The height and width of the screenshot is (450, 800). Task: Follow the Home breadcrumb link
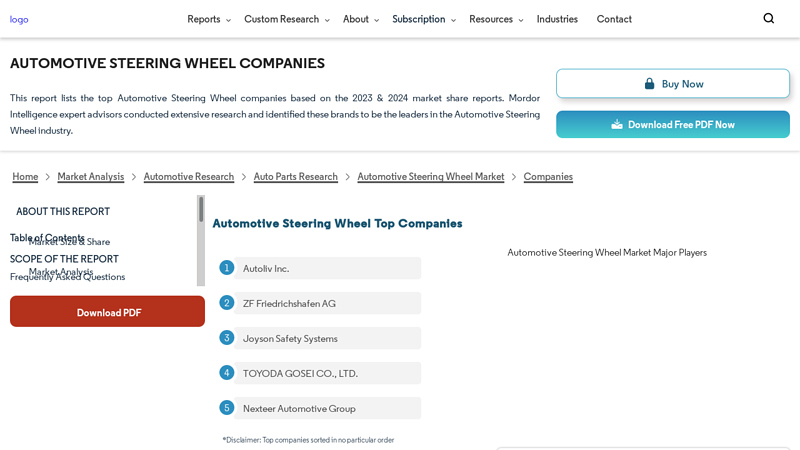coord(25,177)
